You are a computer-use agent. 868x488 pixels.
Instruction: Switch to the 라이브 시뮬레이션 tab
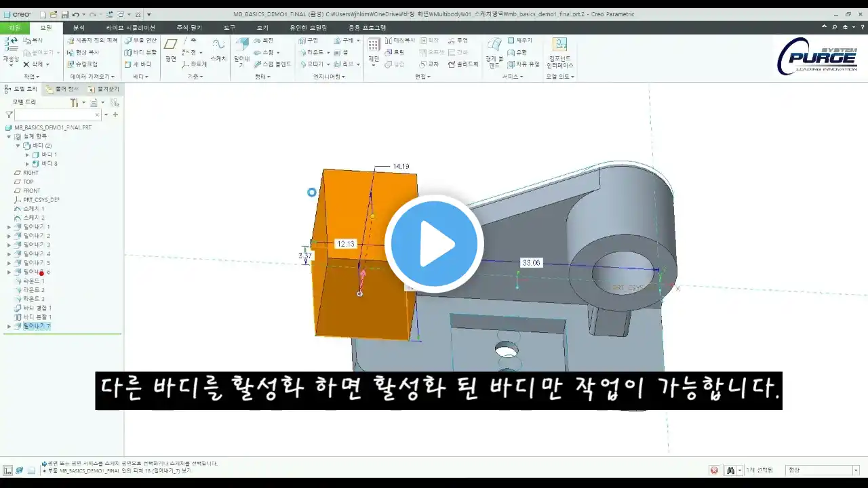point(130,28)
